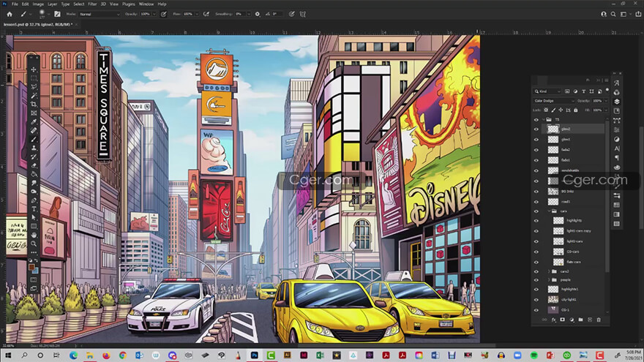Viewport: 644px width, 362px height.
Task: Select the Zoom tool
Action: coord(34,244)
